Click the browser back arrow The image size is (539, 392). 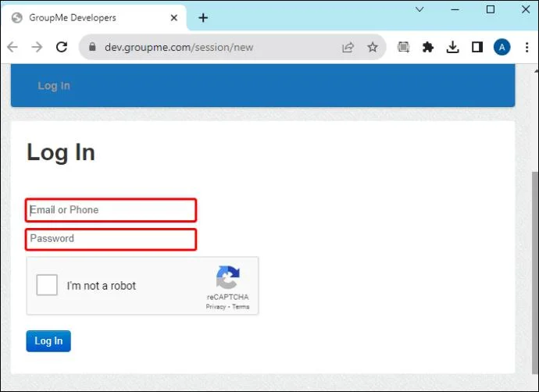pos(12,47)
